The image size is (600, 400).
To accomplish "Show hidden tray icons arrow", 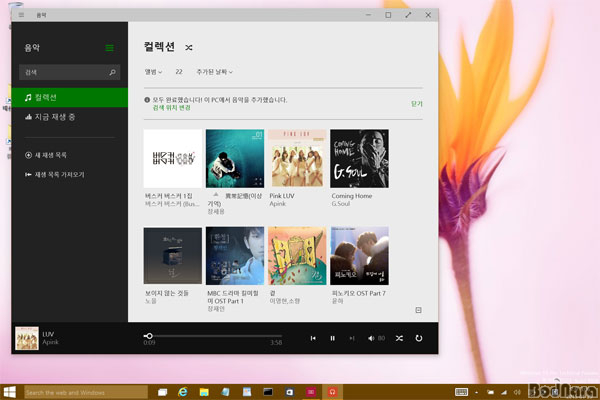I will [x=476, y=392].
